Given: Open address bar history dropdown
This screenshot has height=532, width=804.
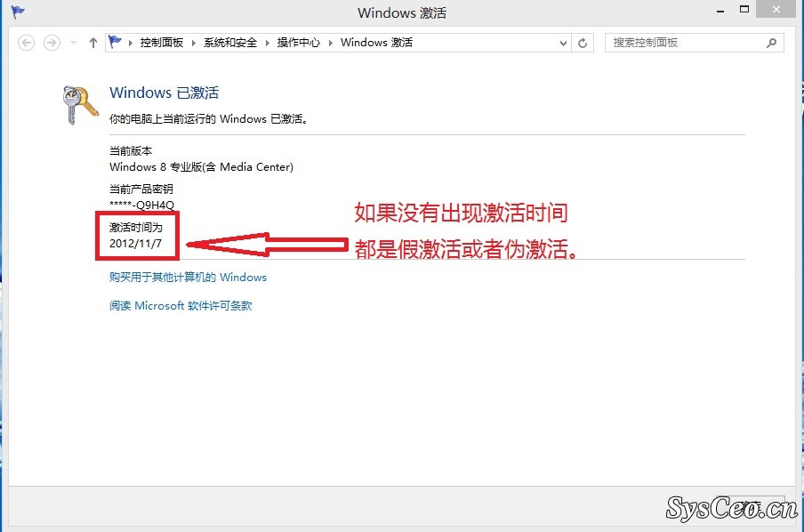Looking at the screenshot, I should pos(563,43).
